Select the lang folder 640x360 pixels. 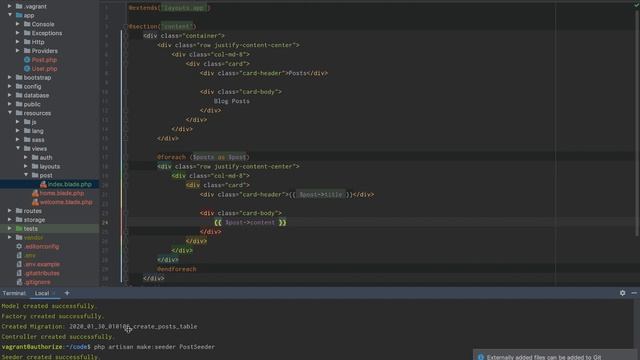pyautogui.click(x=38, y=131)
